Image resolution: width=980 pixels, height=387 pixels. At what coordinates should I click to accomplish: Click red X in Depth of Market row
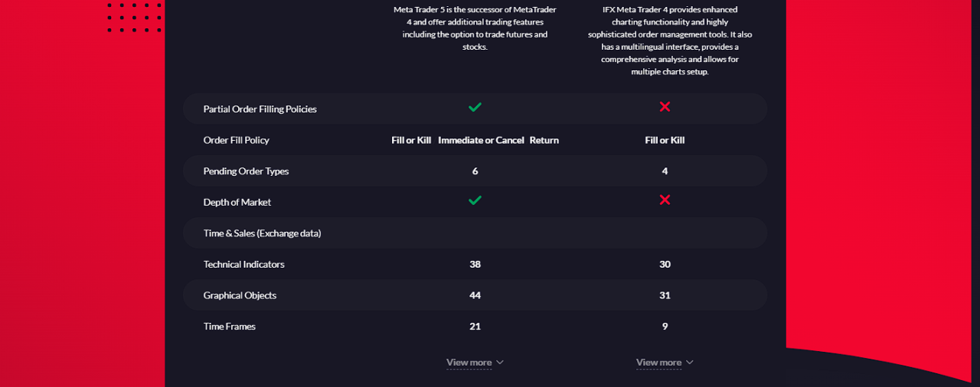click(665, 200)
